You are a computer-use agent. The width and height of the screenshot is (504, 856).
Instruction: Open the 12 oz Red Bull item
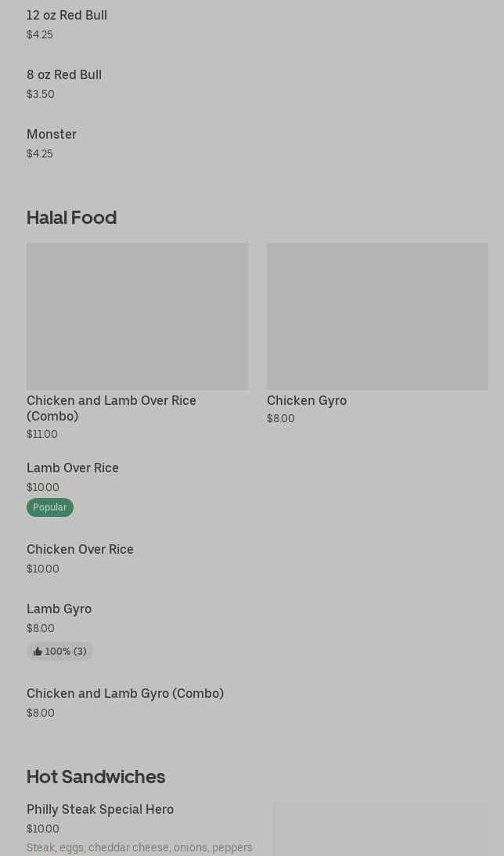(x=67, y=16)
